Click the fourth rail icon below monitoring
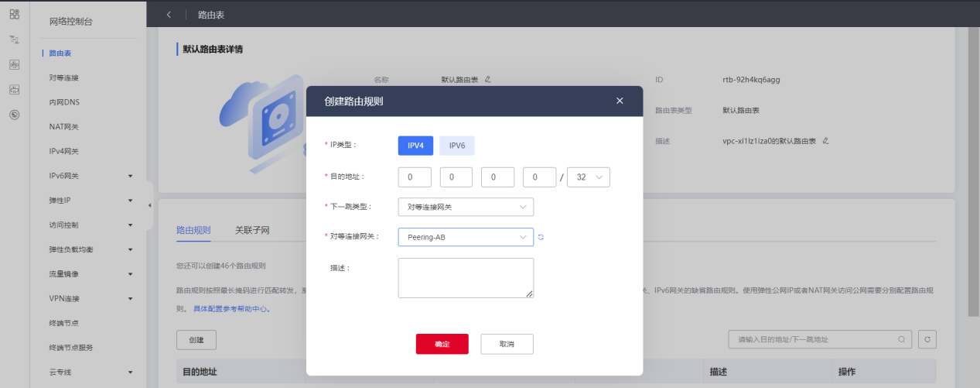Viewport: 980px width, 388px height. pyautogui.click(x=14, y=90)
